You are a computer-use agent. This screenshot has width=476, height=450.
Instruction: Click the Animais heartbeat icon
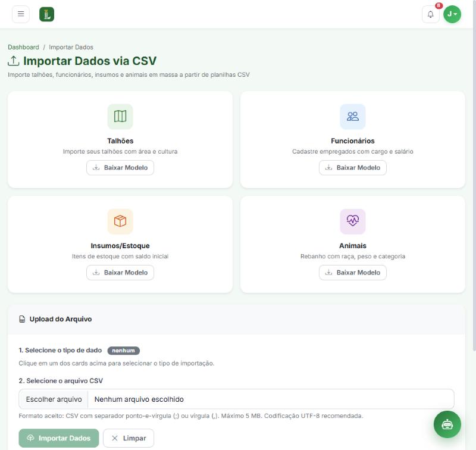(353, 221)
